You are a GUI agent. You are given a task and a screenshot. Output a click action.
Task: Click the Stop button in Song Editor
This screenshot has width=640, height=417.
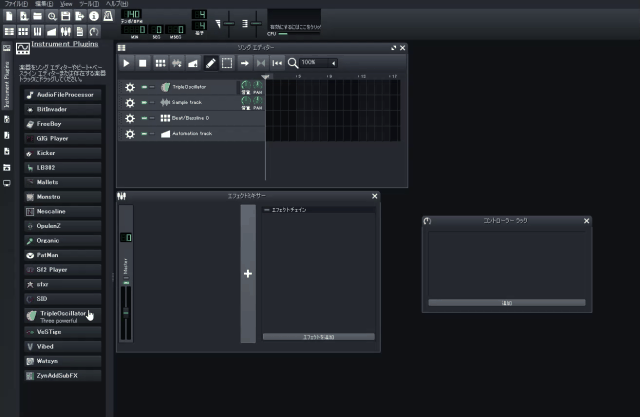coord(143,63)
